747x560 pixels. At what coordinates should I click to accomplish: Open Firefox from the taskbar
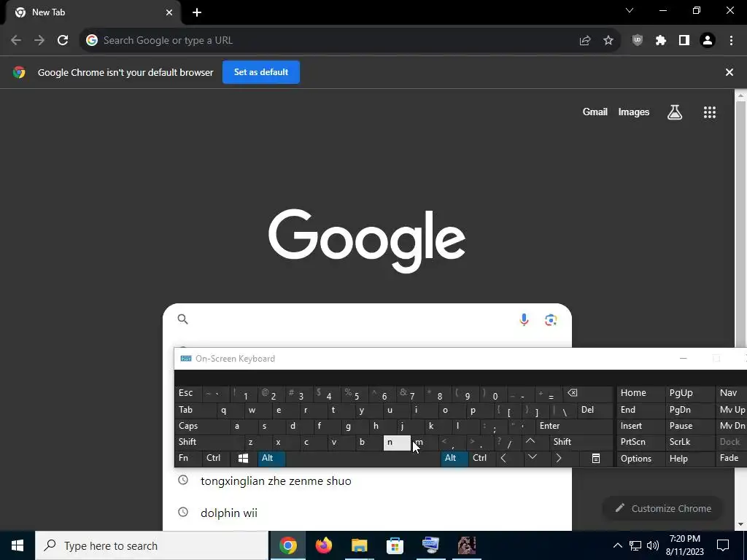pos(324,545)
